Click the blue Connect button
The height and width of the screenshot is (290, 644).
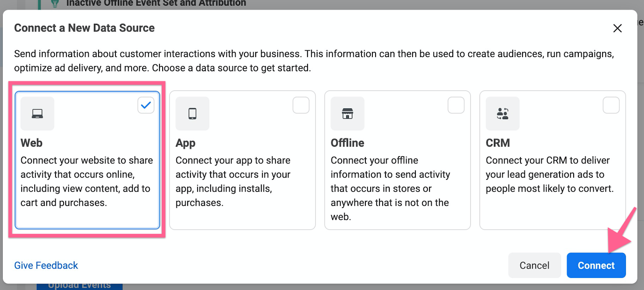click(x=596, y=265)
